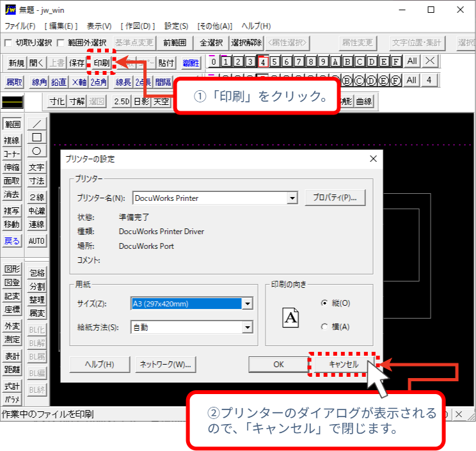Click the All layers button in top layer bar
476x451 pixels.
click(x=412, y=61)
